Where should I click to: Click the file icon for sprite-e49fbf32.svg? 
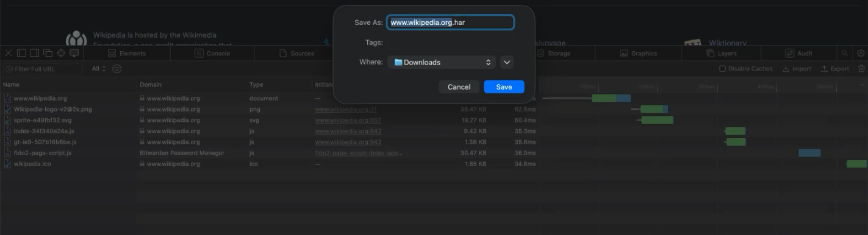tap(7, 120)
